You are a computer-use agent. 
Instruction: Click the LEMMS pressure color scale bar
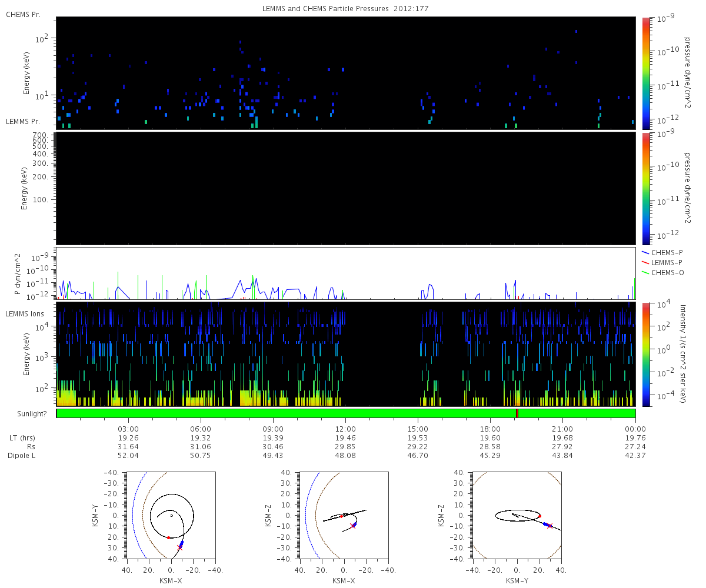[647, 188]
